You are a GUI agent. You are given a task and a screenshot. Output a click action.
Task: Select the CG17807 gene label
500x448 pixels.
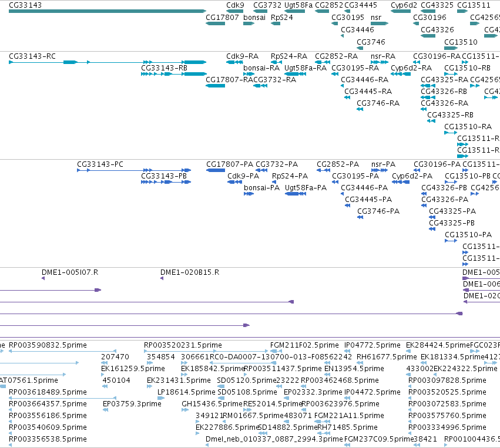tap(222, 18)
